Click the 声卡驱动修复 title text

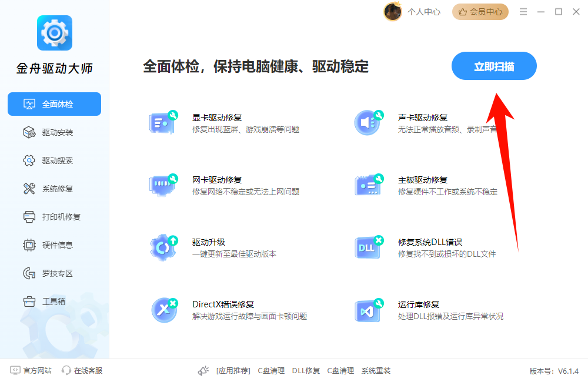(423, 118)
